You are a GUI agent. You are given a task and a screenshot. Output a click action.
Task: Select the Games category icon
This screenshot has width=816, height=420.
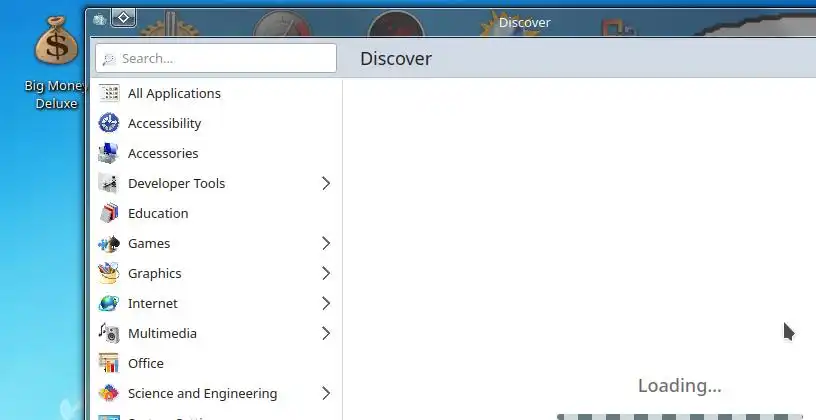pyautogui.click(x=109, y=244)
